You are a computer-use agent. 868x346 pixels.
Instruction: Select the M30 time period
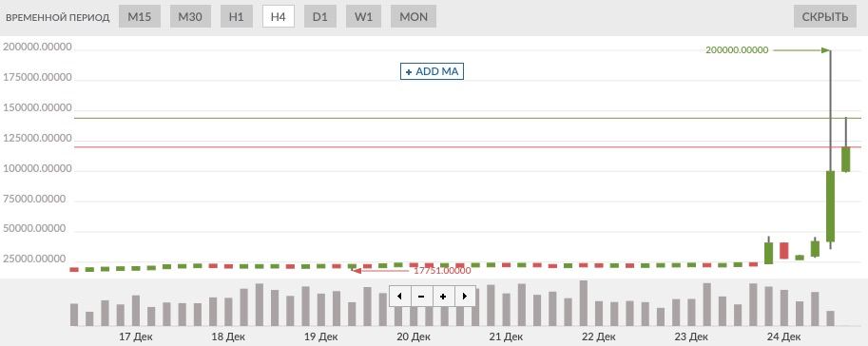[x=190, y=16]
